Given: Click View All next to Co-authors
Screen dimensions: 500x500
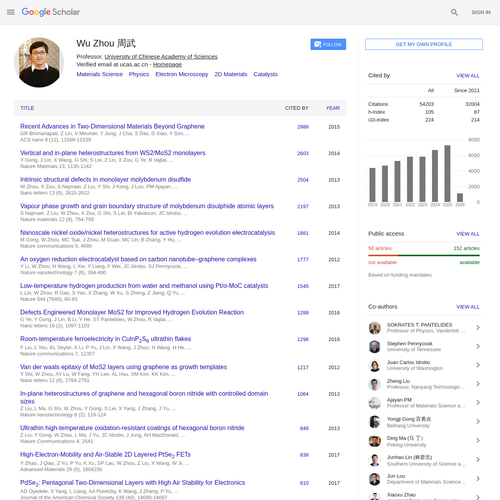Looking at the screenshot, I should click(x=468, y=307).
